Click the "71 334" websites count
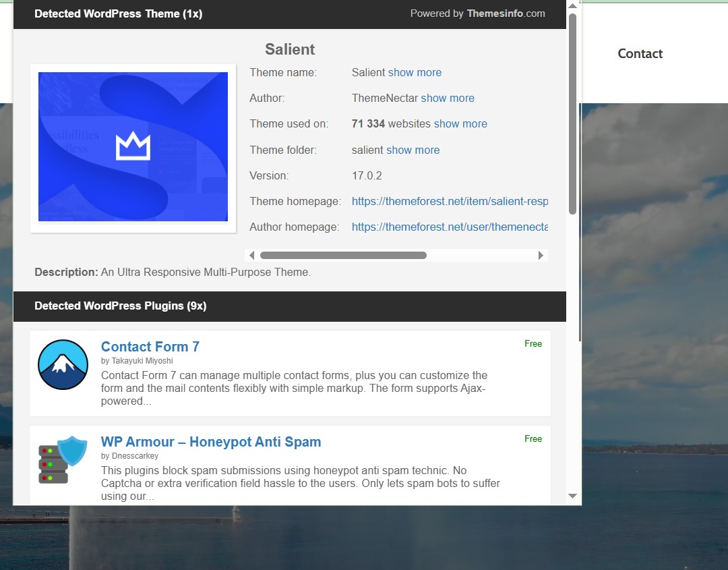Screen dimensions: 728x570 click(x=368, y=123)
